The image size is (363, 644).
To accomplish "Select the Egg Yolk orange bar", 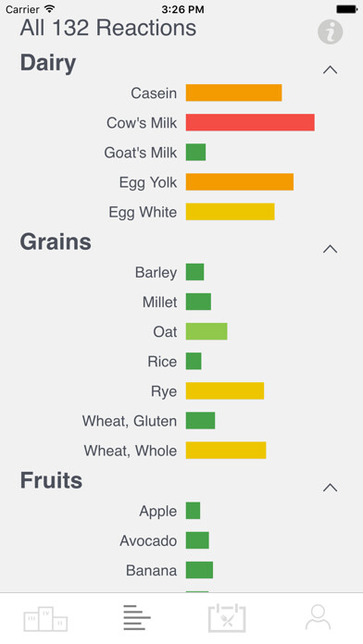I will pyautogui.click(x=240, y=182).
